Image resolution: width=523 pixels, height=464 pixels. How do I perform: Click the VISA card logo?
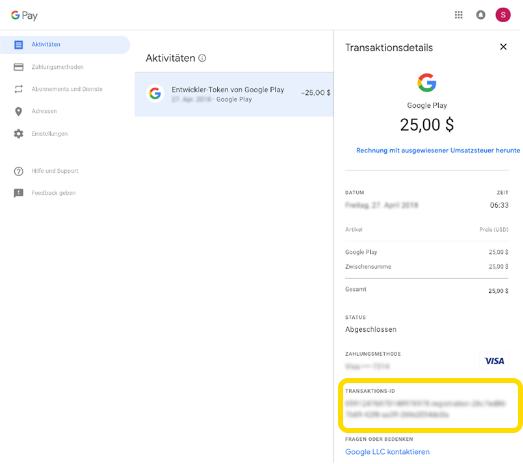(x=494, y=361)
